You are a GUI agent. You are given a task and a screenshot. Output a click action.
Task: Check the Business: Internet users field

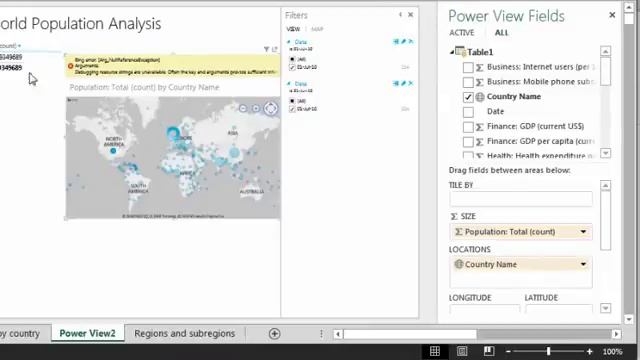tap(468, 67)
